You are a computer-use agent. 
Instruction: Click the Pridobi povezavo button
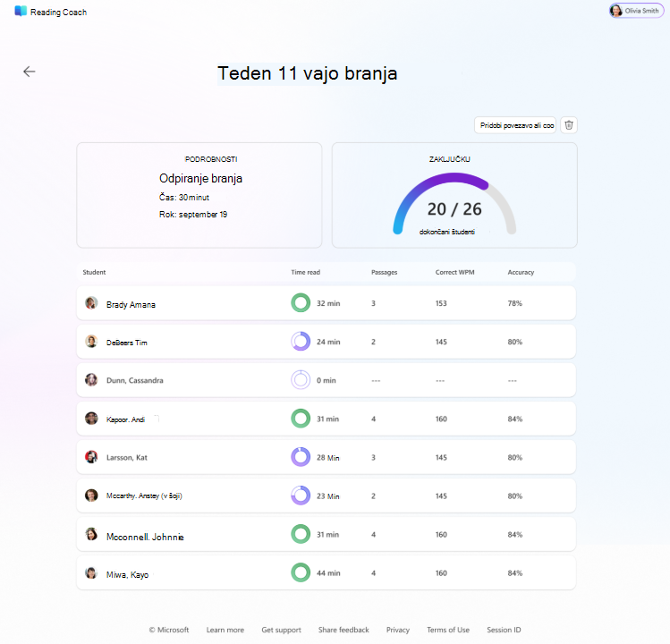[515, 125]
